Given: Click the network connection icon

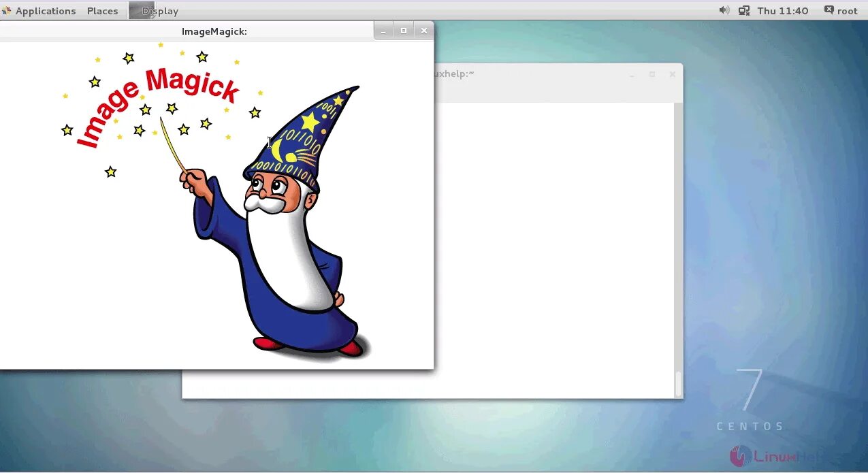Looking at the screenshot, I should pyautogui.click(x=744, y=10).
